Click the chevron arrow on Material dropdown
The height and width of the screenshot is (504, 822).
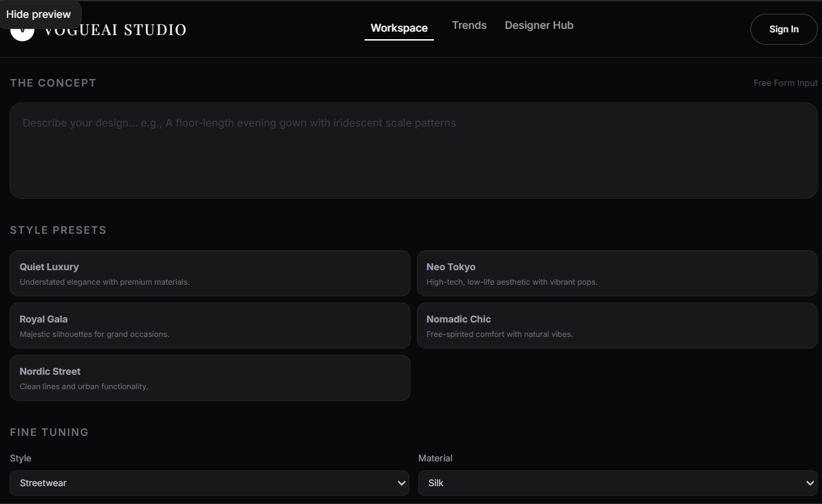coord(810,483)
